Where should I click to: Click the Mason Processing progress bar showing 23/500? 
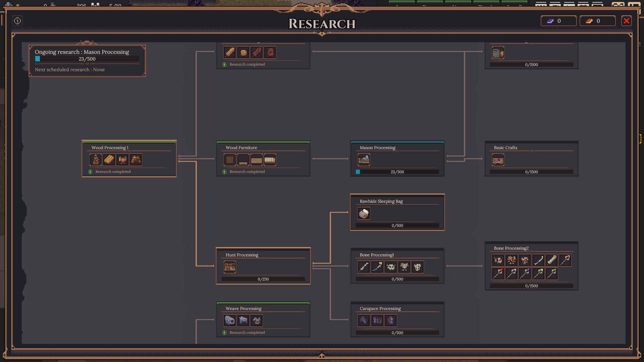(397, 172)
